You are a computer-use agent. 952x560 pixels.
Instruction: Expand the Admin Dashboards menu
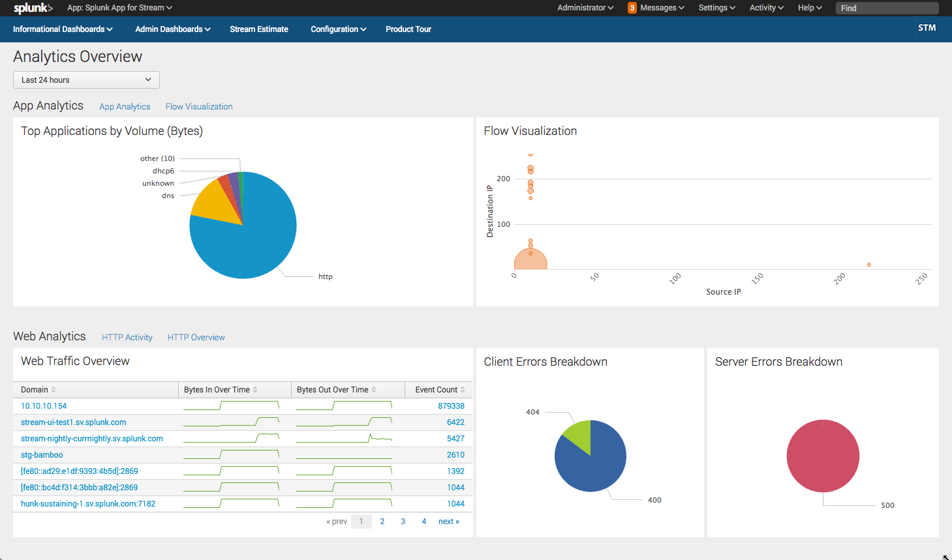click(x=172, y=29)
